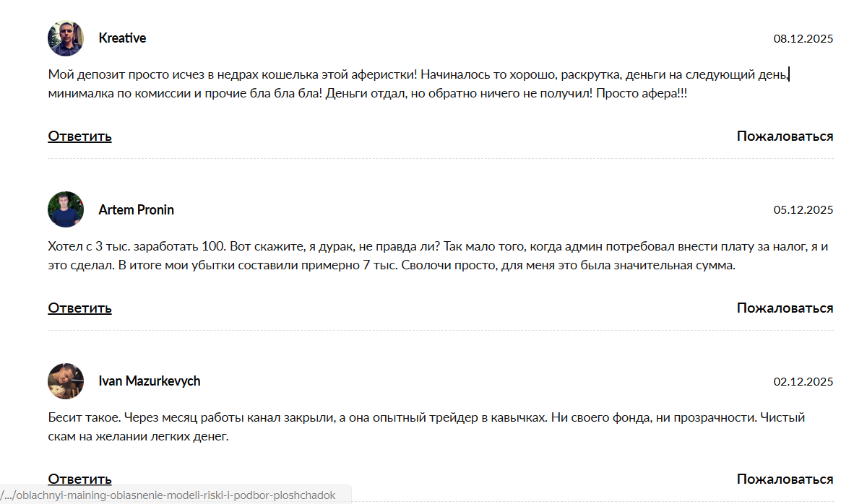Viewport: 854px width, 504px height.
Task: Reply to Kreative's comment via Ответить
Action: 79,136
